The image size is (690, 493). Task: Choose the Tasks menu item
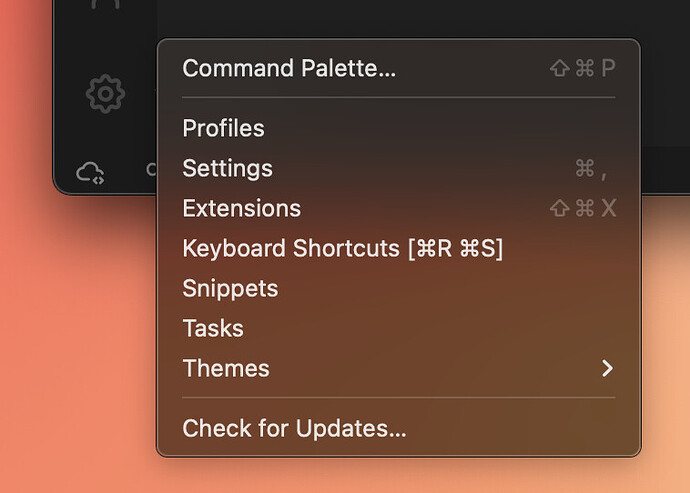[x=399, y=328]
